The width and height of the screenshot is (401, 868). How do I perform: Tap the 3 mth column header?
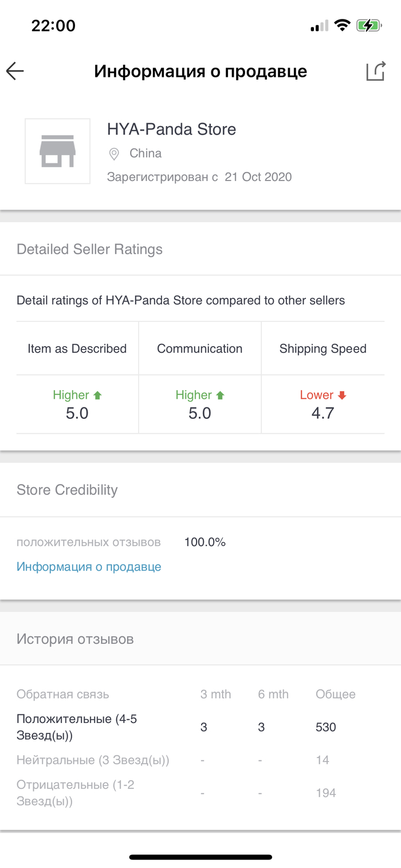[x=215, y=694]
